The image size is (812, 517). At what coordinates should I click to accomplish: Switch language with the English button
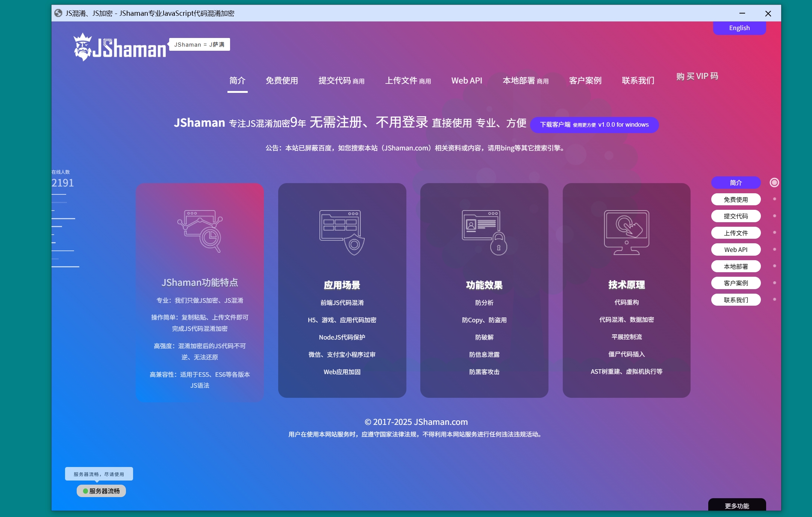pos(739,28)
